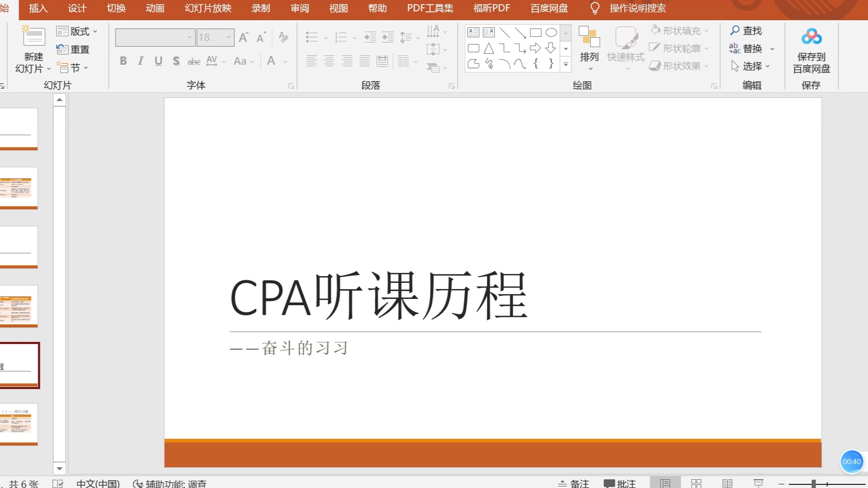Open the font name combo box

155,37
